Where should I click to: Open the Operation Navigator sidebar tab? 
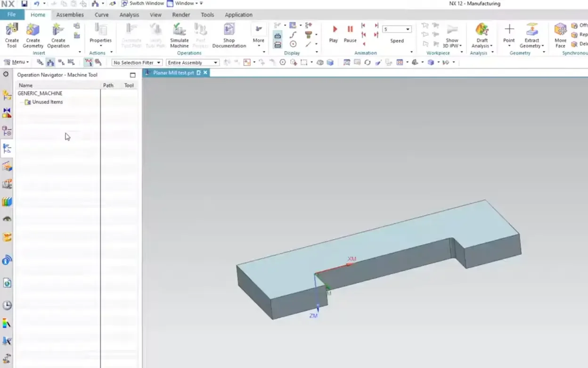[7, 149]
